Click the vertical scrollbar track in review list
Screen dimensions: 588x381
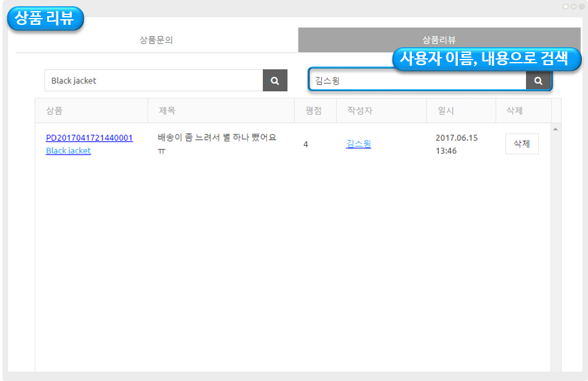click(x=555, y=248)
